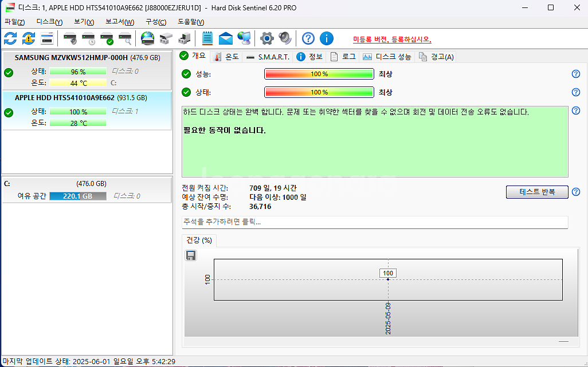Click the comment field 주석을 추가하려면 클릭
This screenshot has width=588, height=367.
tap(375, 222)
